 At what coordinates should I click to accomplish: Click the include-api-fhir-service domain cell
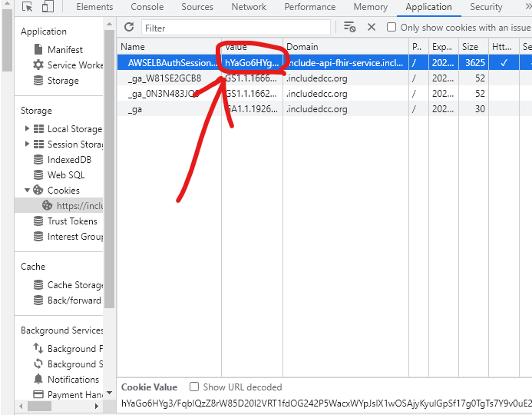tap(345, 62)
